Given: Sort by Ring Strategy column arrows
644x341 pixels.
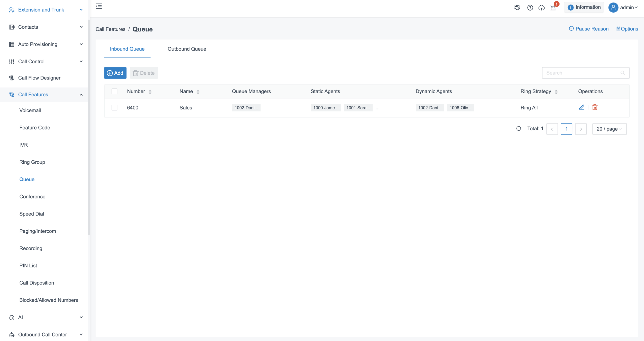Looking at the screenshot, I should pos(556,92).
